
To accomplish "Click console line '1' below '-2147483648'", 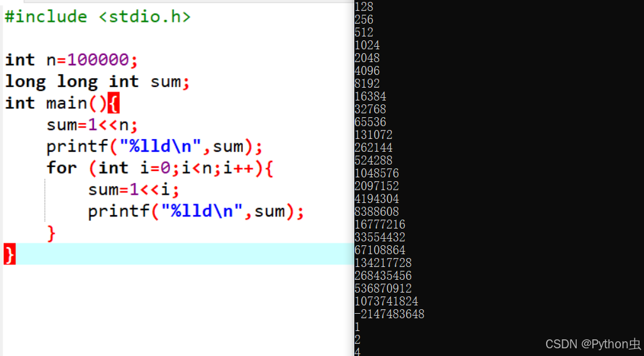I will 357,327.
